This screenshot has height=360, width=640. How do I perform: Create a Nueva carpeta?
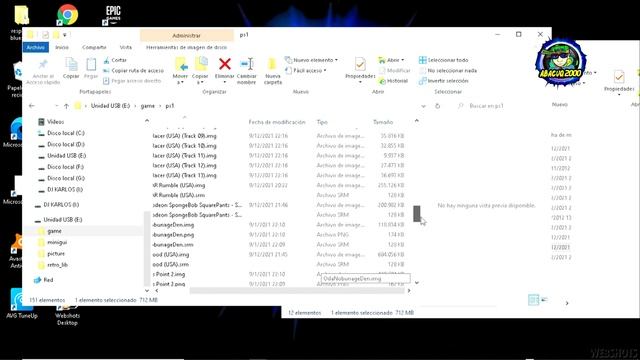pos(273,70)
